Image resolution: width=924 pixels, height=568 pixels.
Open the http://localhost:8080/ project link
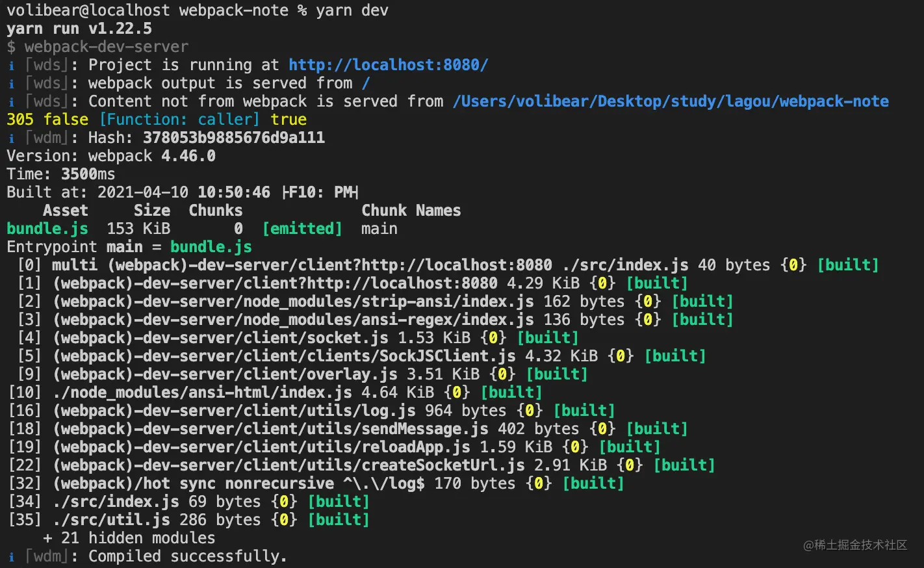pyautogui.click(x=389, y=65)
